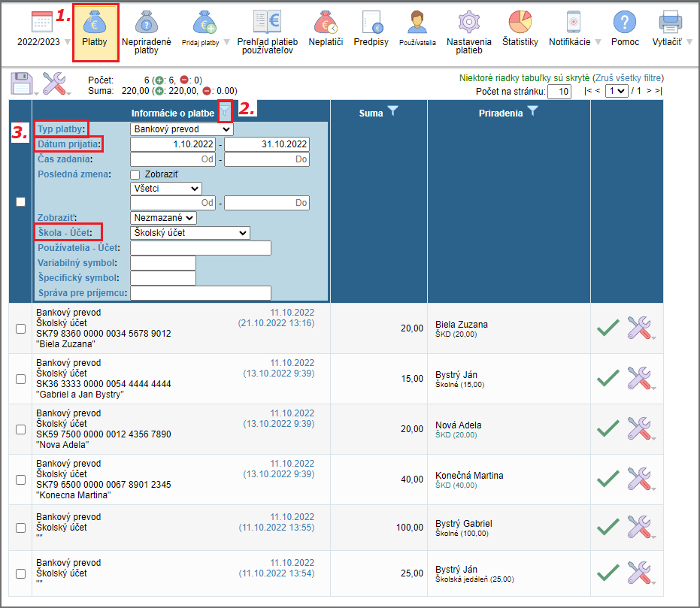Open the Školský účet dropdown

(x=190, y=233)
